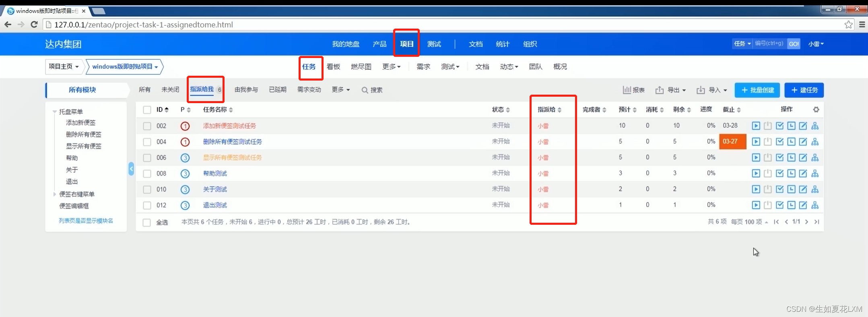Finish task 006 using the checkmark icon
The width and height of the screenshot is (868, 317).
[x=779, y=157]
